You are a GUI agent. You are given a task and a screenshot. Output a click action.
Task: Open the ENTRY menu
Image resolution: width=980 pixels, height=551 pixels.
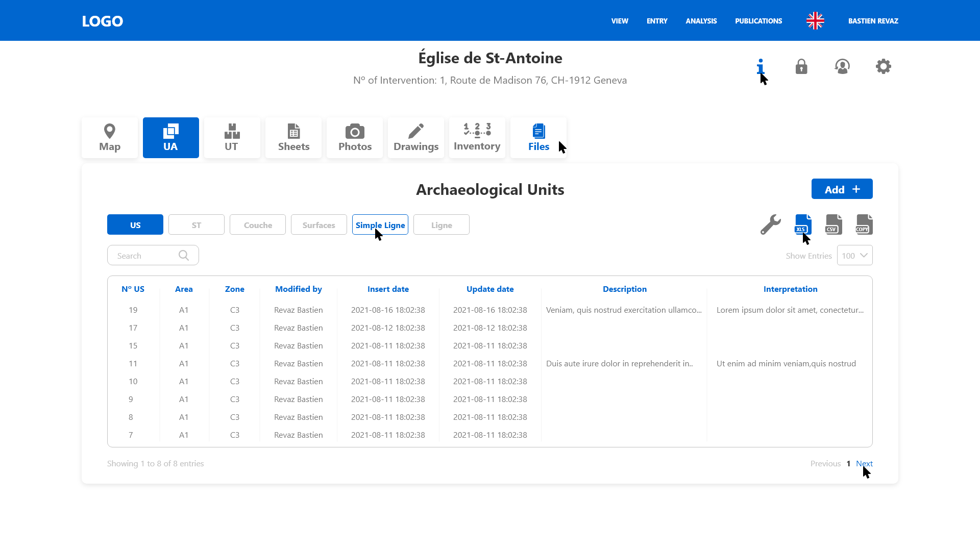pos(657,21)
